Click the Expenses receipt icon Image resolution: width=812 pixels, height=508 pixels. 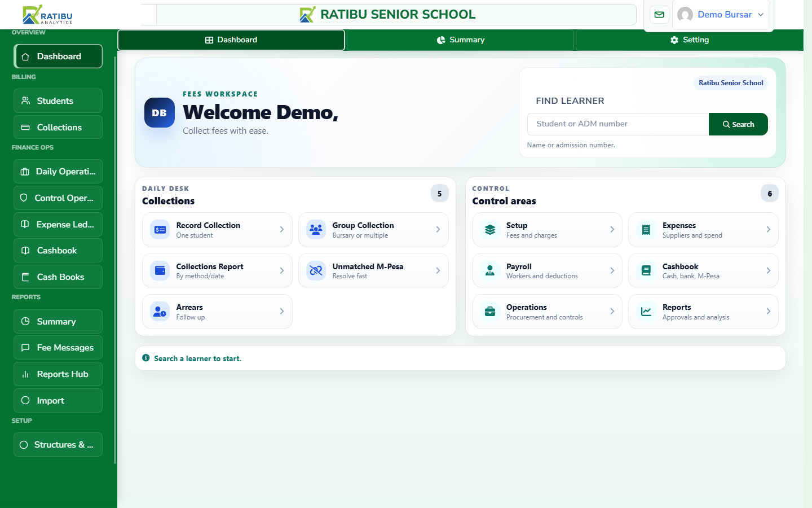[x=646, y=230]
